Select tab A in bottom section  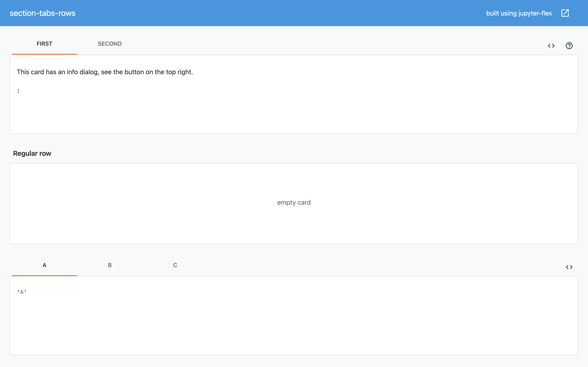(45, 265)
